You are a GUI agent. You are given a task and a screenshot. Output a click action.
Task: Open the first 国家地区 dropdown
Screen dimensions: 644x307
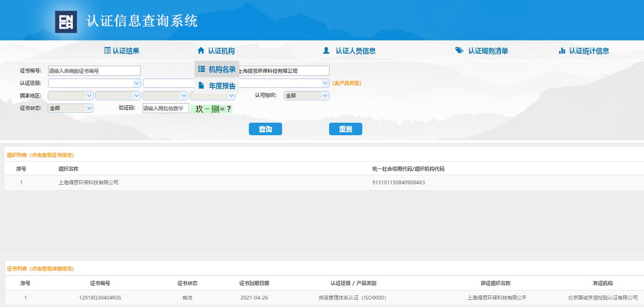(71, 96)
